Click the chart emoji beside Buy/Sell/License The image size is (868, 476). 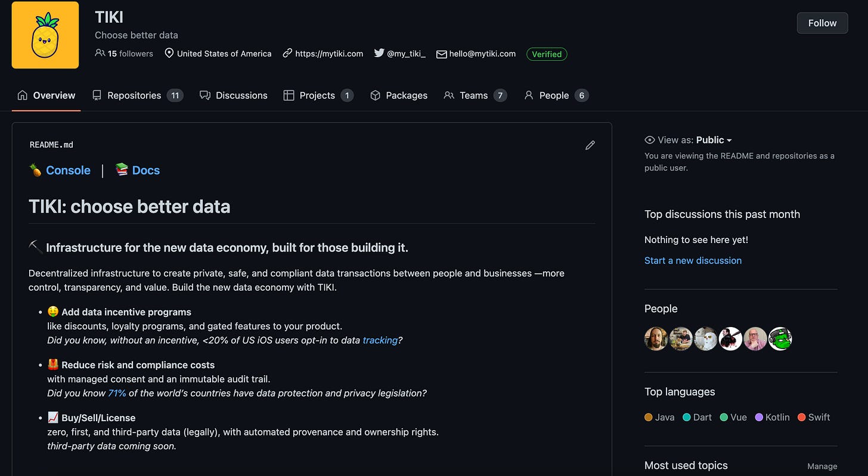coord(53,418)
